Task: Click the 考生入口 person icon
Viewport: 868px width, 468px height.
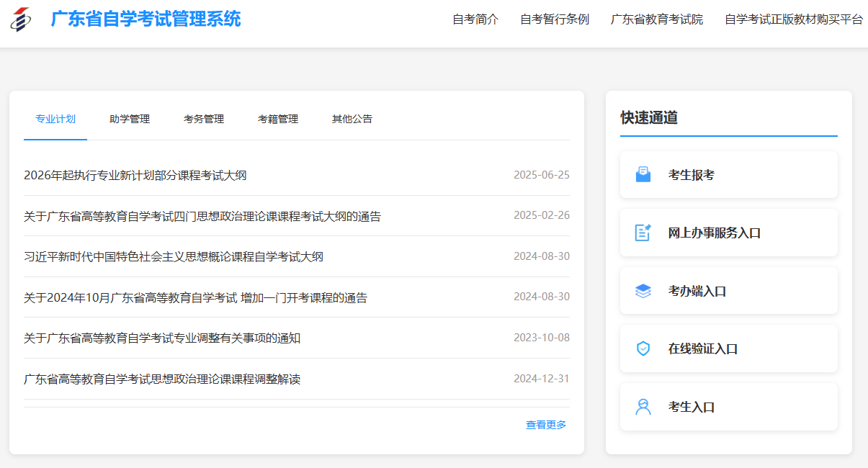Action: click(x=643, y=407)
